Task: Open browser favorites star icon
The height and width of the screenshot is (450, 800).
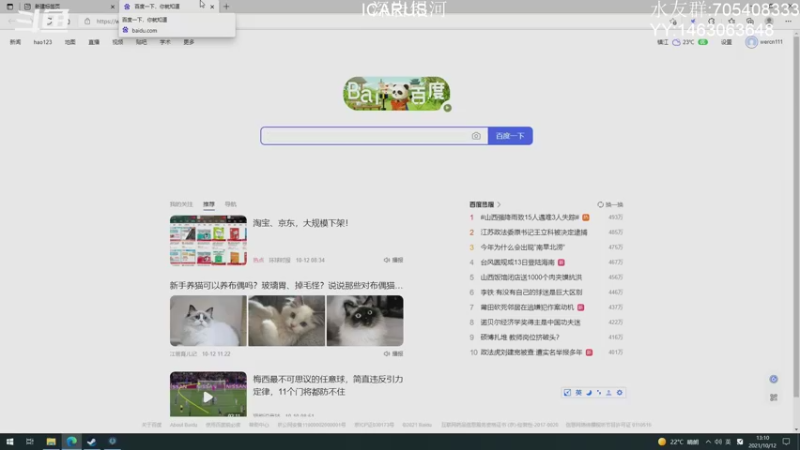Action: tap(731, 21)
